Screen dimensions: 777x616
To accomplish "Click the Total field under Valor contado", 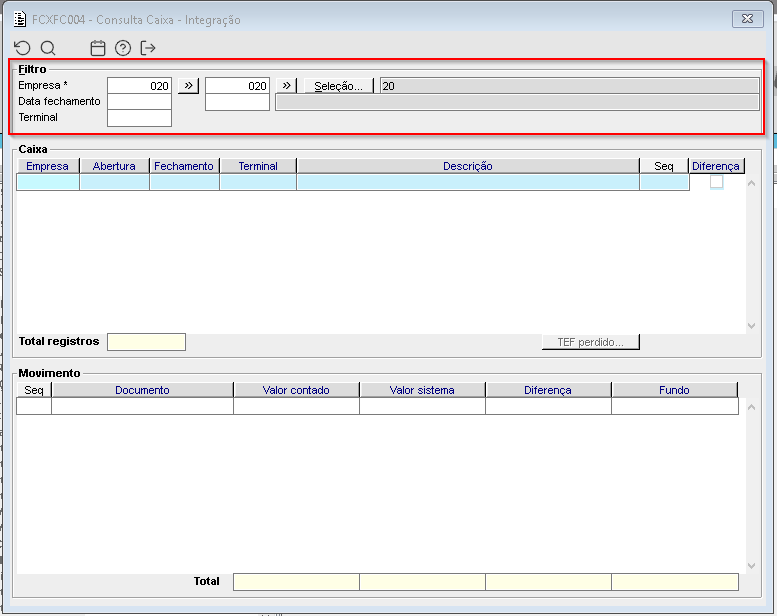I will (296, 582).
